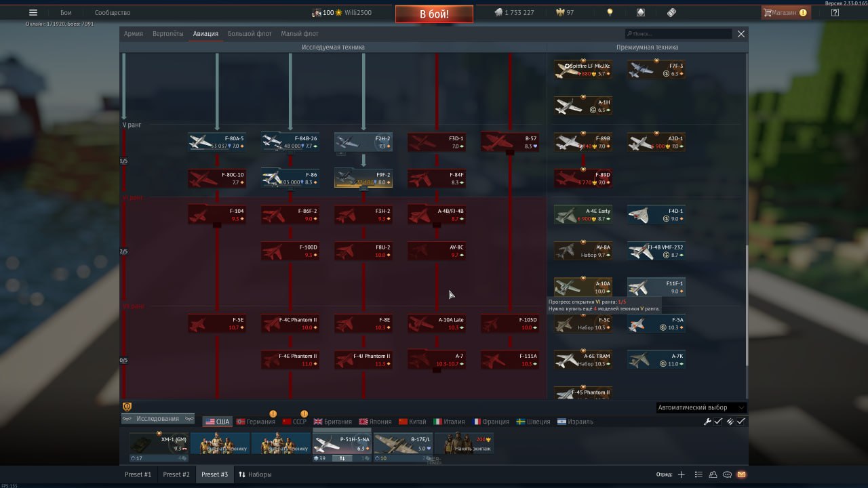Click F9F-2 research progress bar
This screenshot has width=868, height=488.
click(363, 187)
